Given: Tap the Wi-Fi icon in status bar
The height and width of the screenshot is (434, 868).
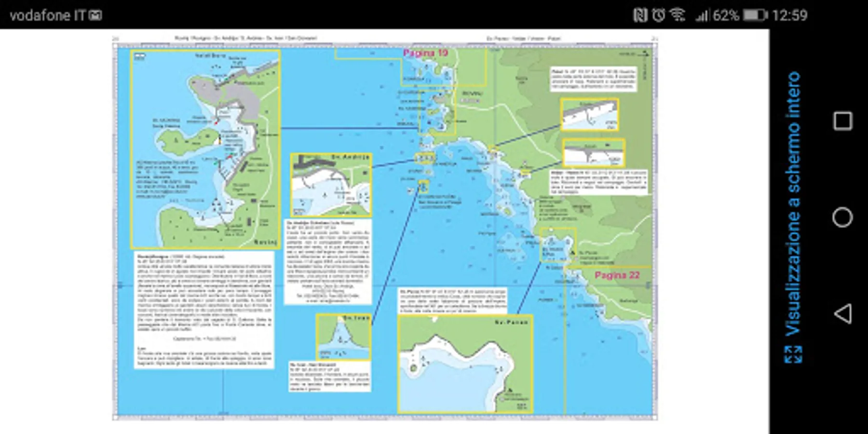Looking at the screenshot, I should point(678,15).
